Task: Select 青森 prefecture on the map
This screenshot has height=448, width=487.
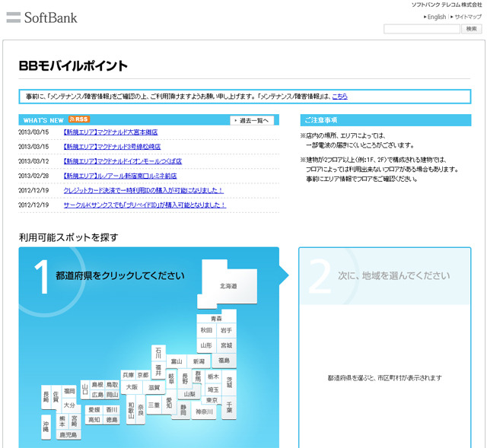Action: click(216, 317)
